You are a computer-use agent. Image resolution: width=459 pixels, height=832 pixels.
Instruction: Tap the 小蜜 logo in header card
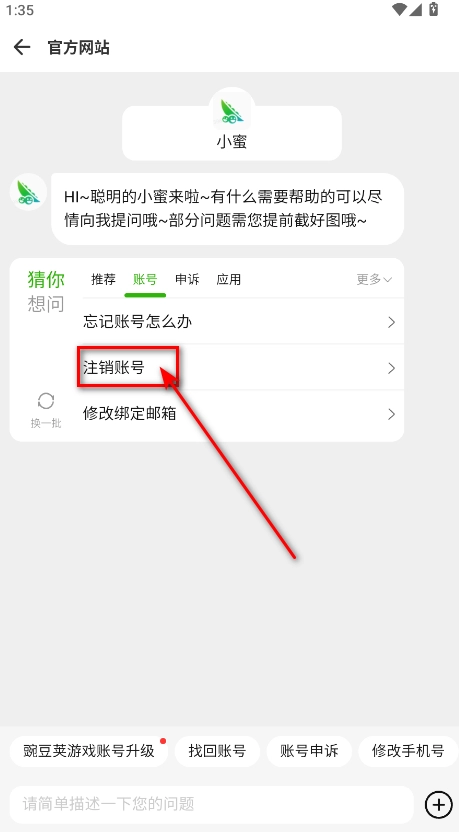[x=232, y=111]
